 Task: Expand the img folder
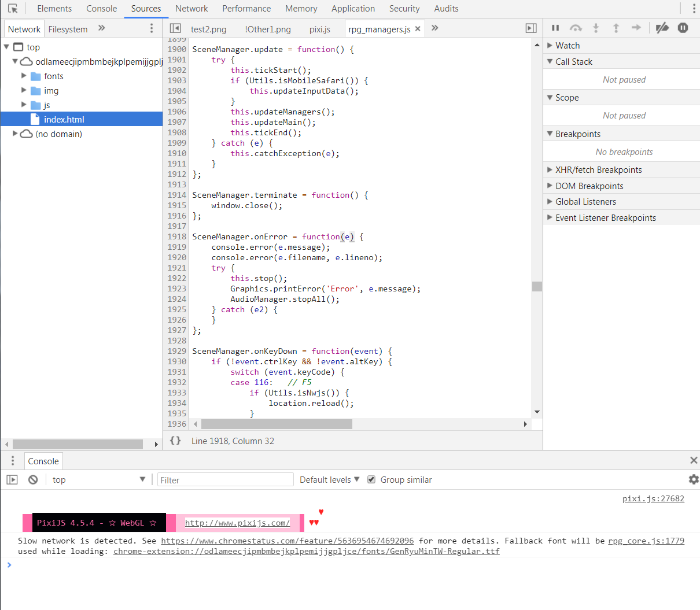[24, 90]
